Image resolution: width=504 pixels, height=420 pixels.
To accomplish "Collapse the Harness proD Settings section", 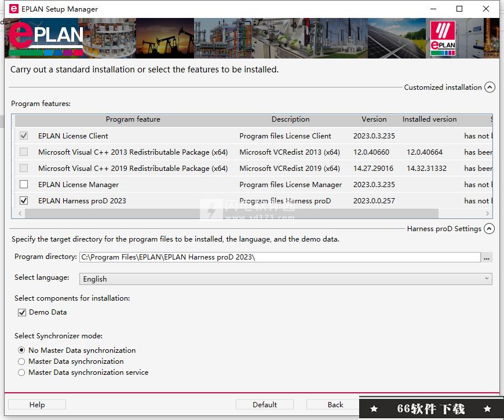I will pyautogui.click(x=489, y=228).
